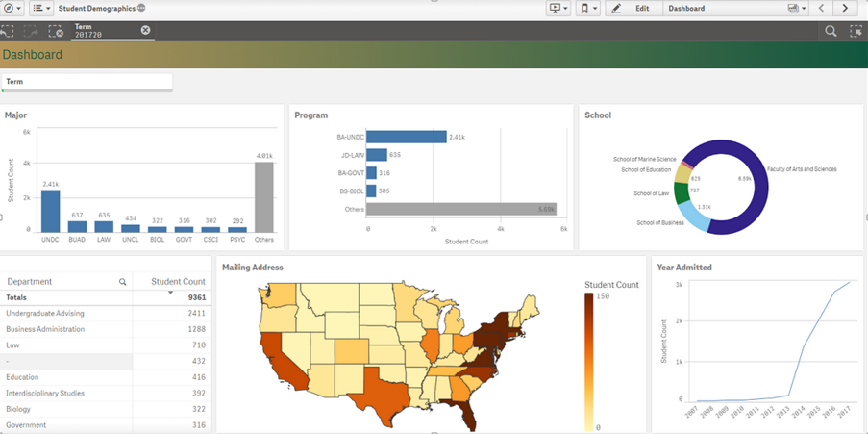The height and width of the screenshot is (434, 868).
Task: Open the selections tool
Action: click(x=856, y=31)
